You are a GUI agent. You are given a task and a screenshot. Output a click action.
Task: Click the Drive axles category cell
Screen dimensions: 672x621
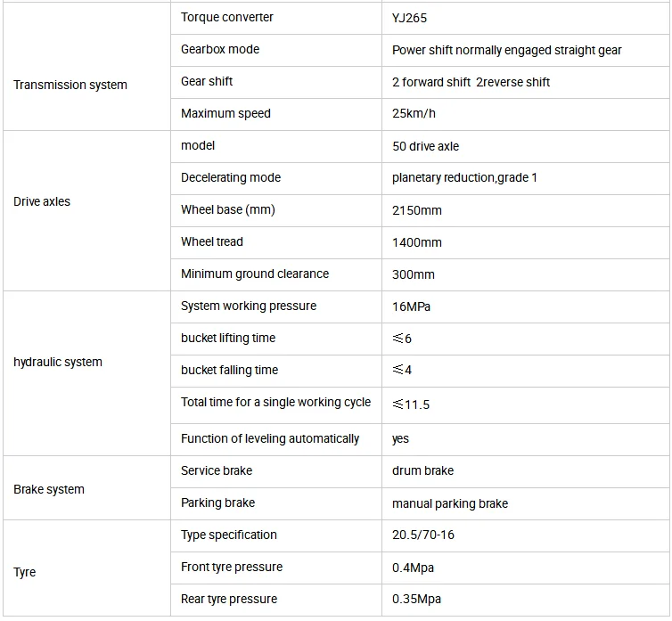[x=42, y=201]
